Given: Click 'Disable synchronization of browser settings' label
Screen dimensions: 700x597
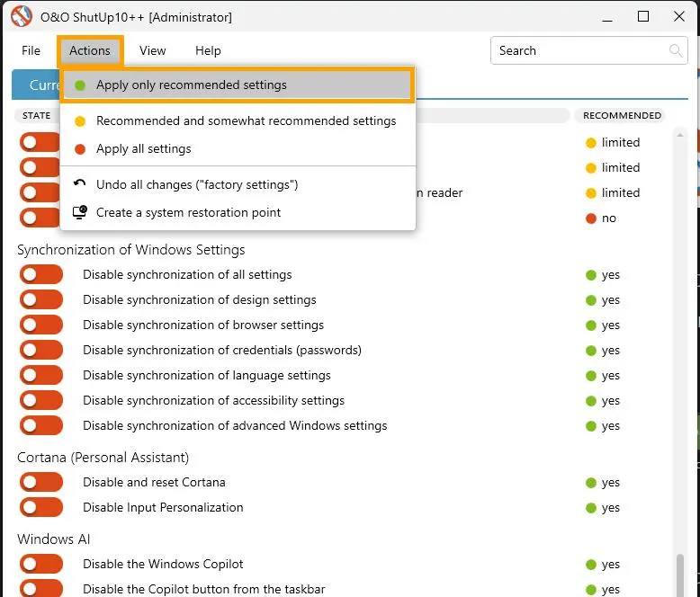Looking at the screenshot, I should pos(203,325).
